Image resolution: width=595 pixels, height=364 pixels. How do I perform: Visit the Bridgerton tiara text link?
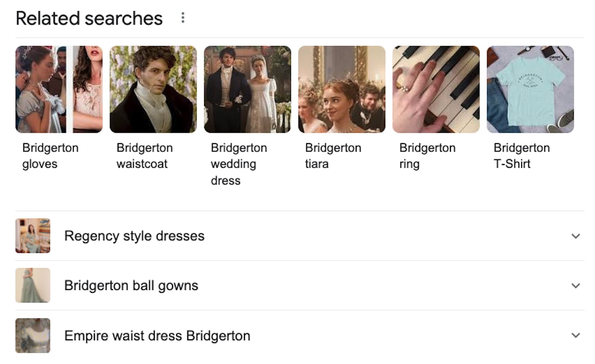tap(333, 156)
